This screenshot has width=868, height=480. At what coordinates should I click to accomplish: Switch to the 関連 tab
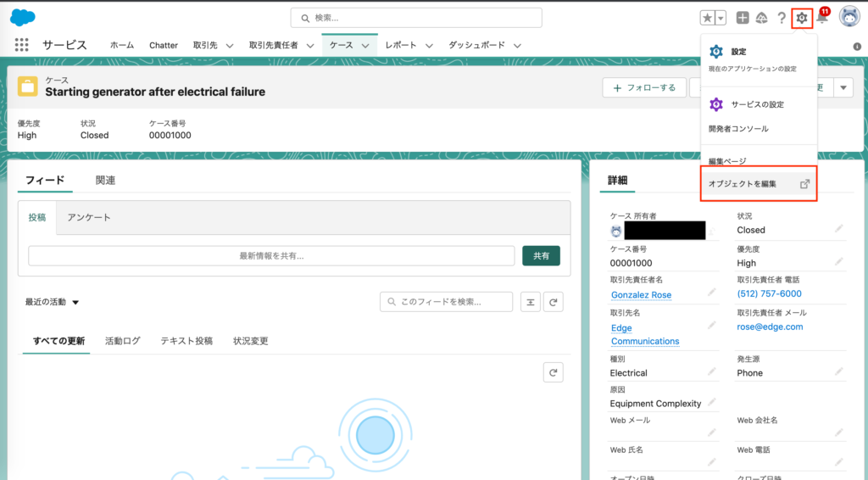105,181
